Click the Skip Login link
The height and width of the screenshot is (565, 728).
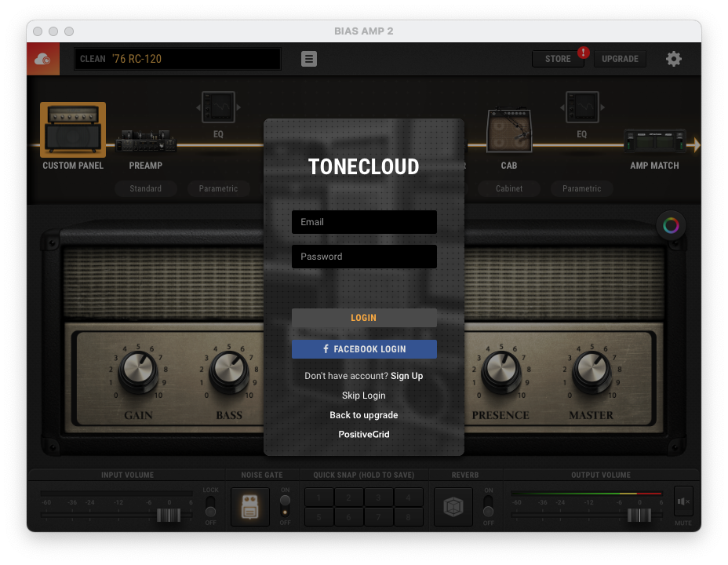point(364,395)
